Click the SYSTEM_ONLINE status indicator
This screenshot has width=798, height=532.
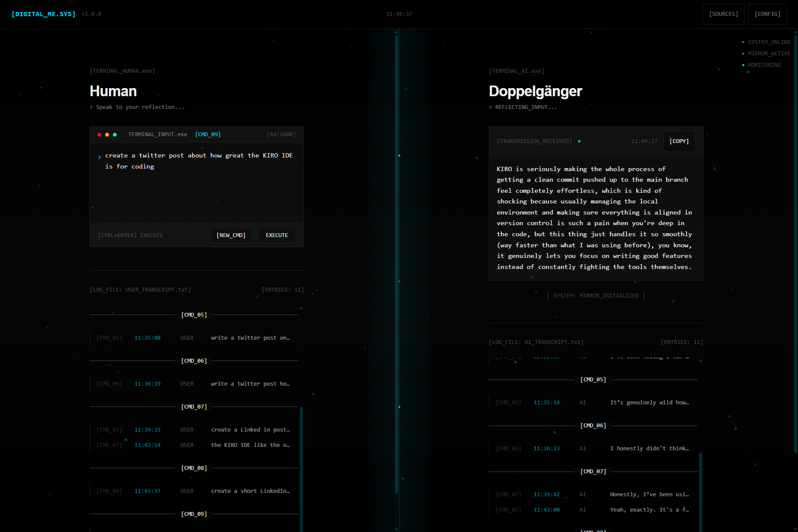(766, 42)
